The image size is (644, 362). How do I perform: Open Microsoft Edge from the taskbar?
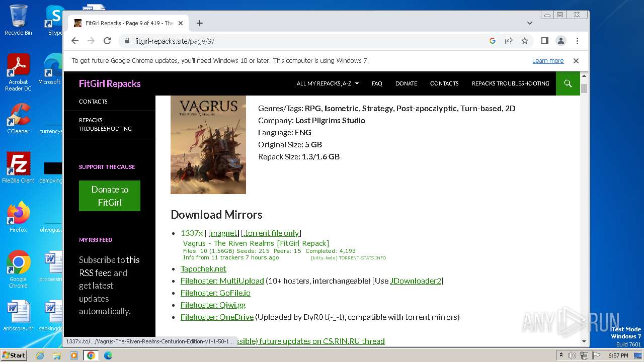click(108, 355)
